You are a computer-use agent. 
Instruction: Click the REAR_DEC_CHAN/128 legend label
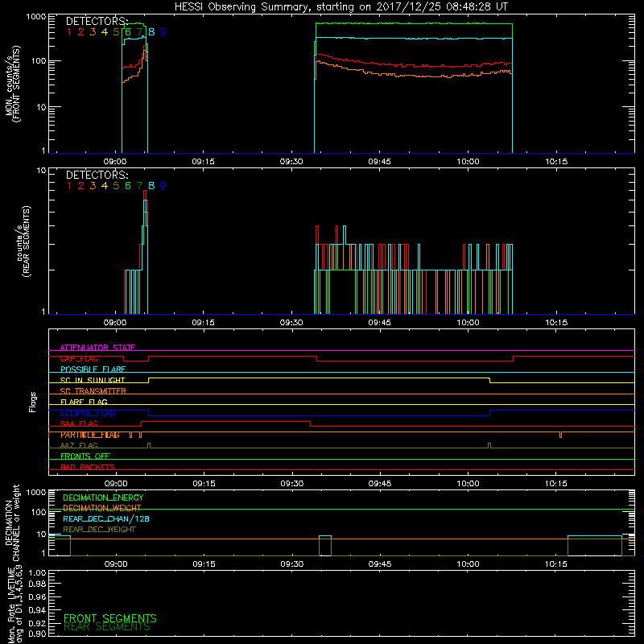(106, 519)
